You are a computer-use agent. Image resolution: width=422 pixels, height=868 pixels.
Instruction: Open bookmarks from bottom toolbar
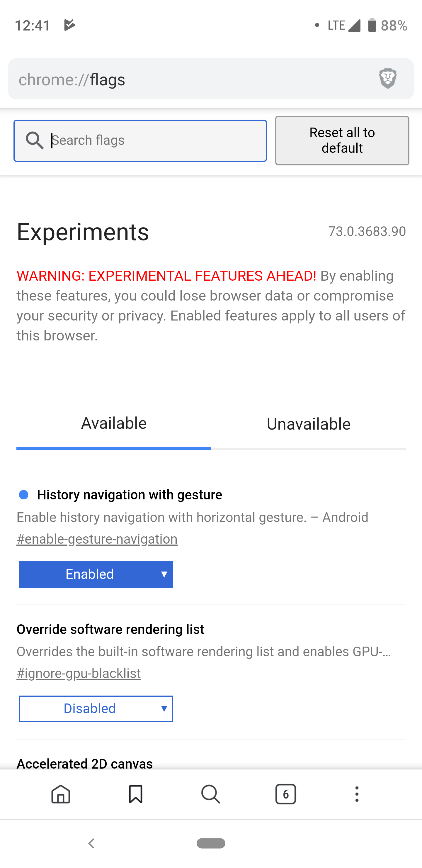136,794
